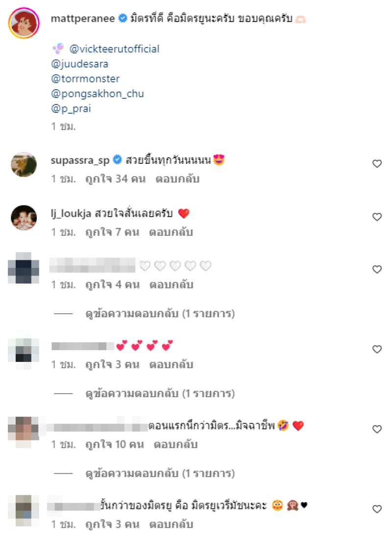The image size is (392, 535).
Task: Expand replies under the 10-likes comment
Action: [x=160, y=473]
